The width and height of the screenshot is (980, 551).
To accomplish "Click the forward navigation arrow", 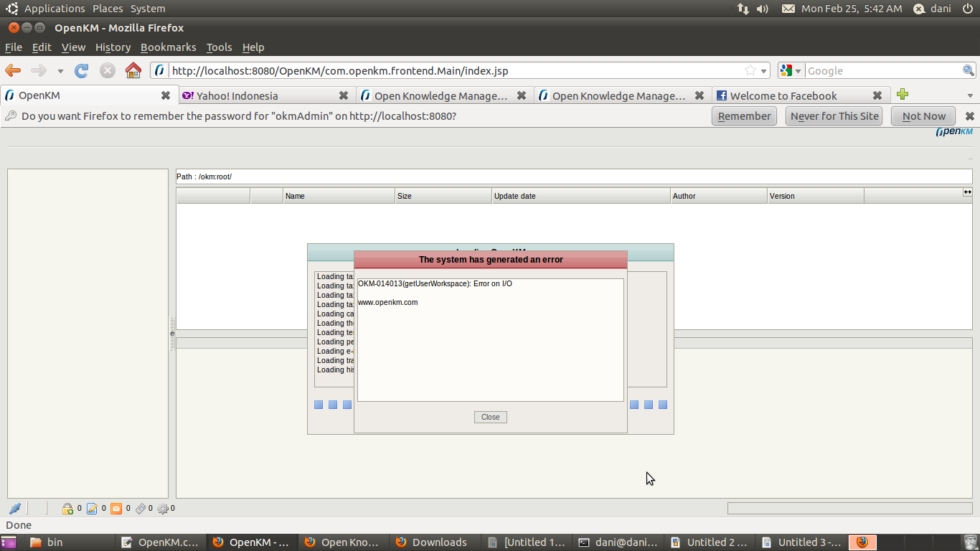I will pyautogui.click(x=39, y=70).
